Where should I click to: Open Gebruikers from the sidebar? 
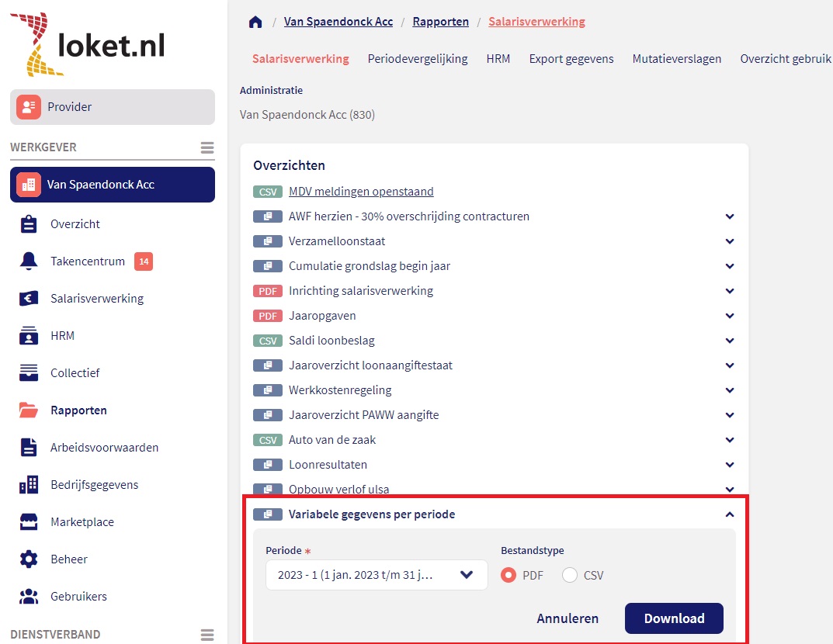[77, 596]
